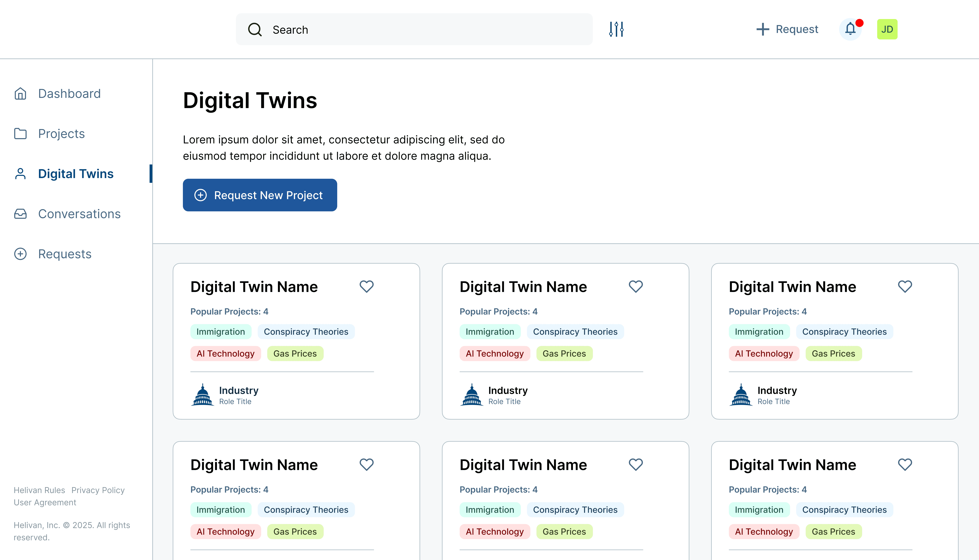Open the Privacy Policy link

98,490
